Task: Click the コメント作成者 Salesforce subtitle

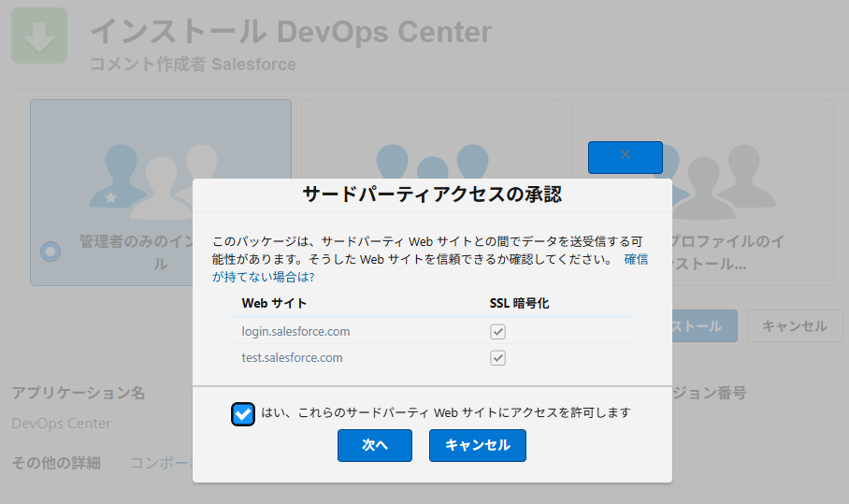Action: click(193, 65)
